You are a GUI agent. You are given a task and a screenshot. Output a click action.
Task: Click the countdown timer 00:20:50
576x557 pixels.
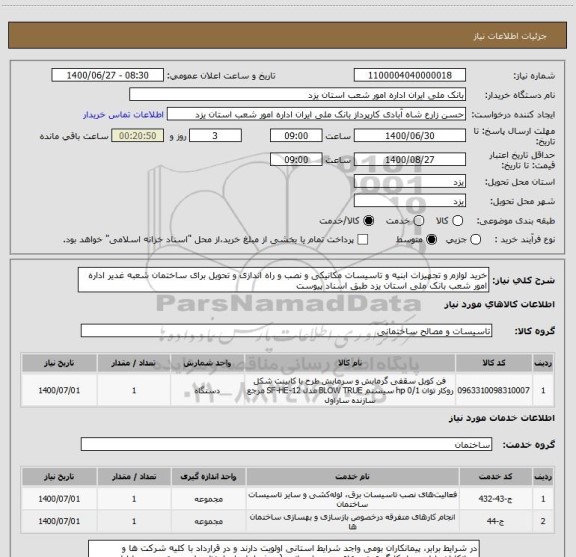coord(138,136)
